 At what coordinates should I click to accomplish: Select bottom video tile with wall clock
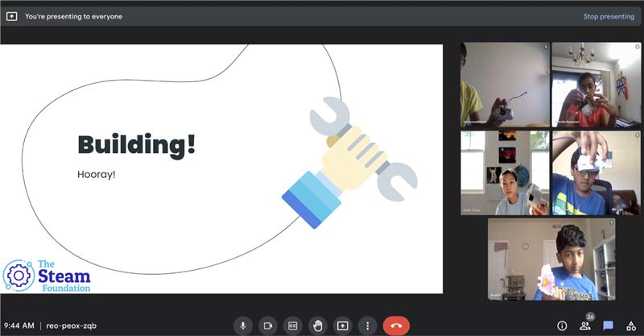pos(551,259)
